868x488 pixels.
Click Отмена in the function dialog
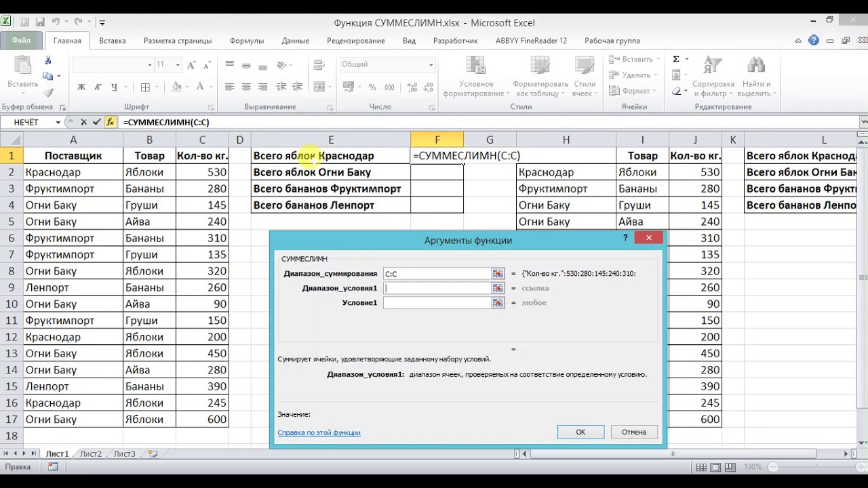pyautogui.click(x=634, y=432)
